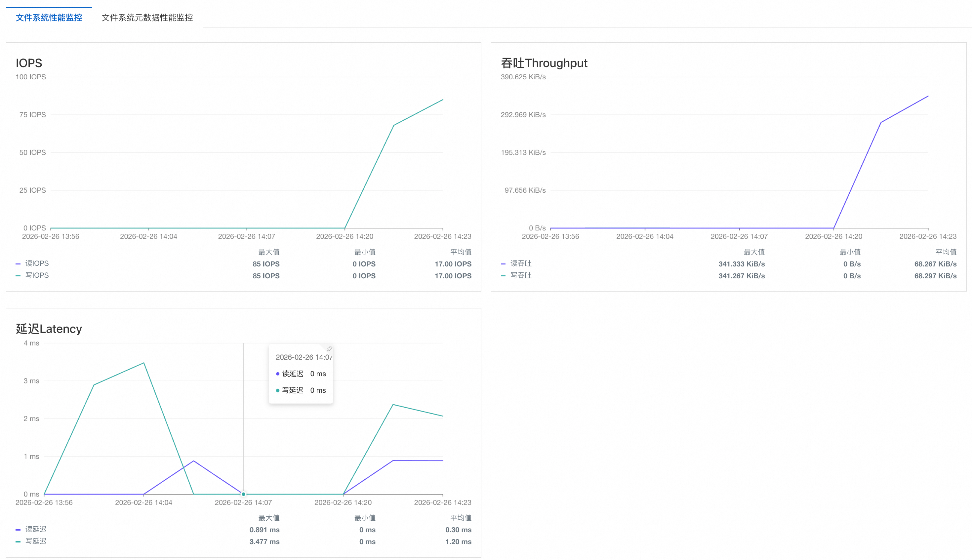This screenshot has height=560, width=972.
Task: Open 文件系统元数据性能监控 tab
Action: [x=147, y=18]
